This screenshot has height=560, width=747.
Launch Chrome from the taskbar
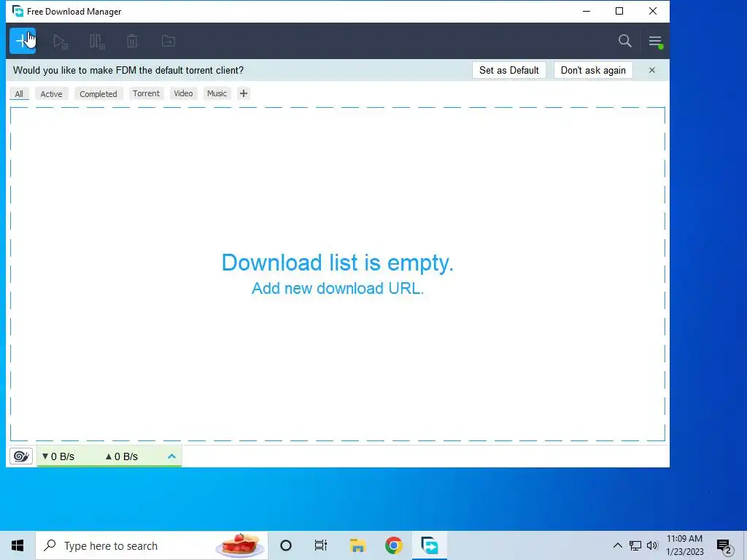click(393, 545)
